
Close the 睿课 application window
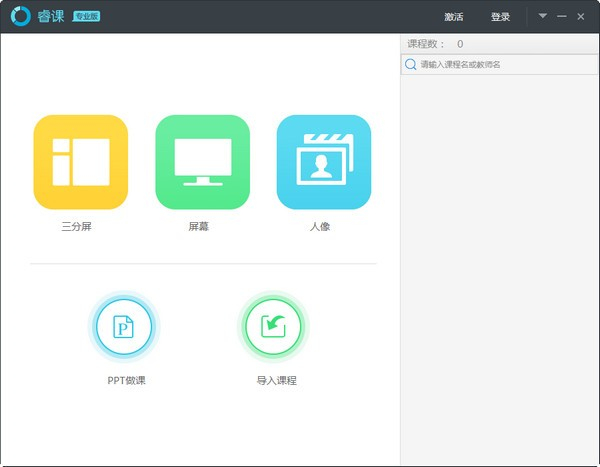[x=581, y=17]
